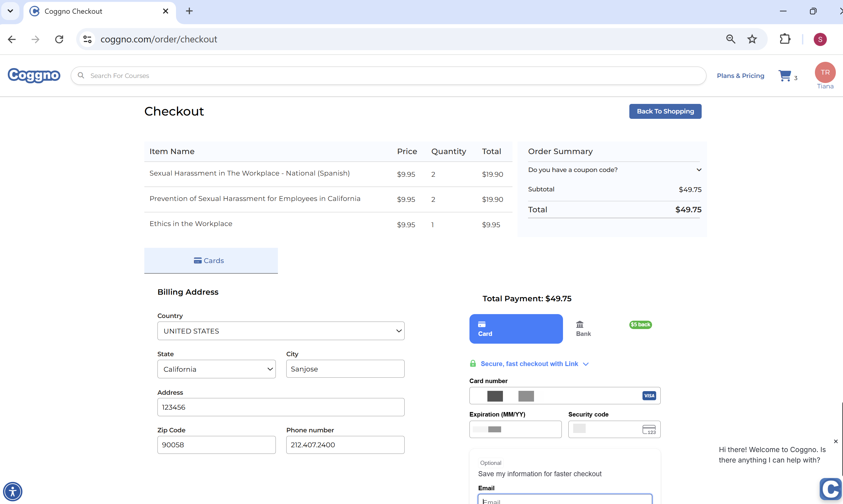Screen dimensions: 843x504
Task: Click the City field
Action: (x=345, y=369)
